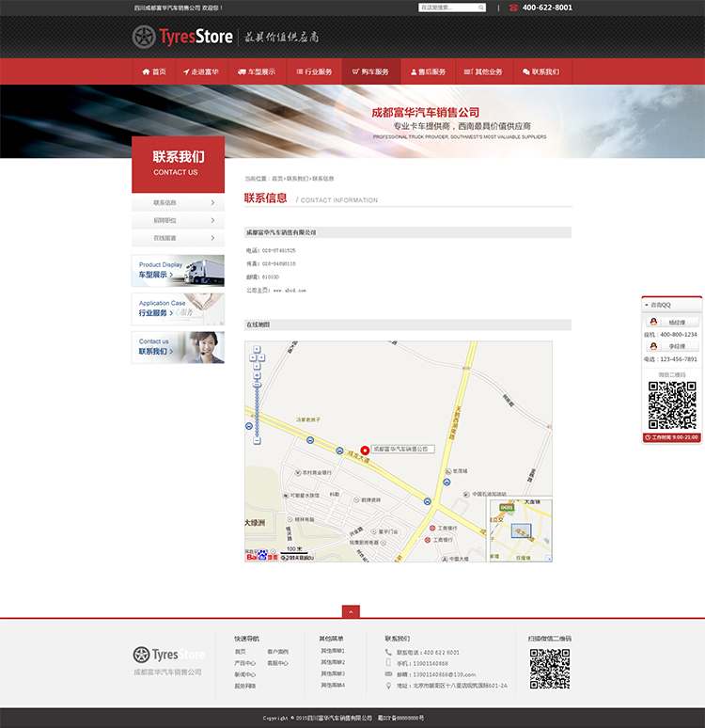The height and width of the screenshot is (728, 705).
Task: Click the search magnifier icon in the header
Action: (x=481, y=8)
